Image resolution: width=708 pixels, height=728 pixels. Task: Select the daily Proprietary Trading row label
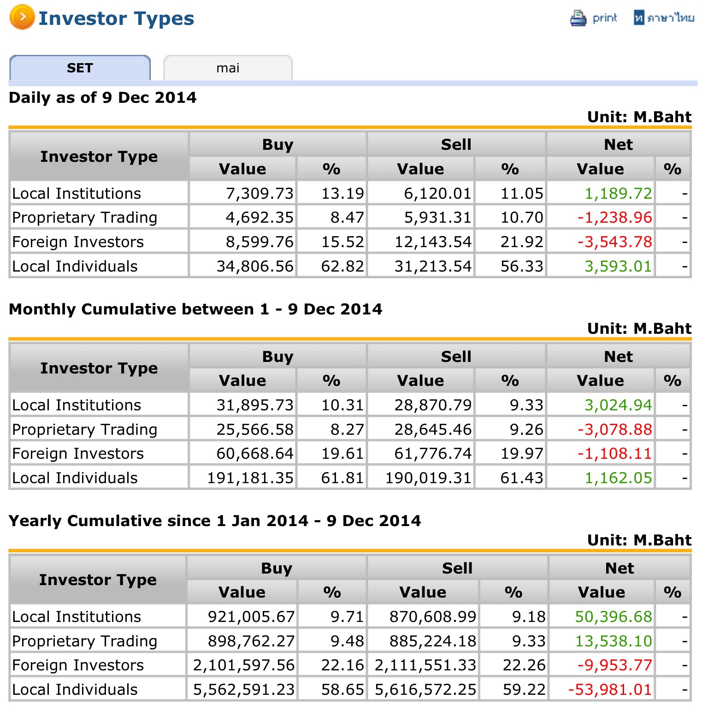(x=85, y=217)
